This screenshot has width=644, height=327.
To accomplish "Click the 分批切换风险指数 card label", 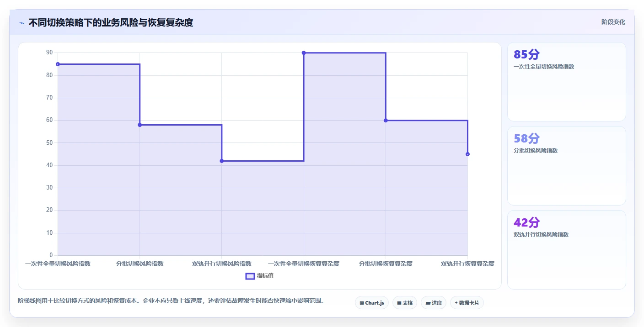I will point(536,151).
